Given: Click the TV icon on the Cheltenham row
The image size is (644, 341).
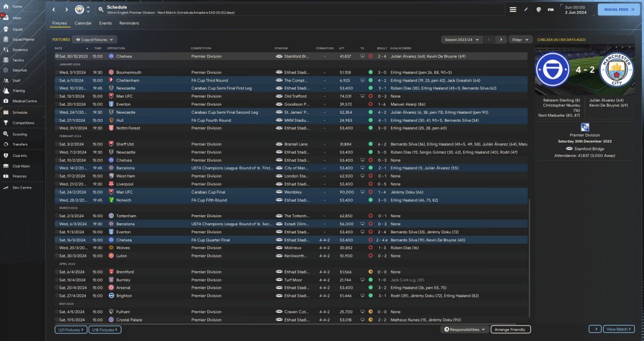Looking at the screenshot, I should [362, 80].
